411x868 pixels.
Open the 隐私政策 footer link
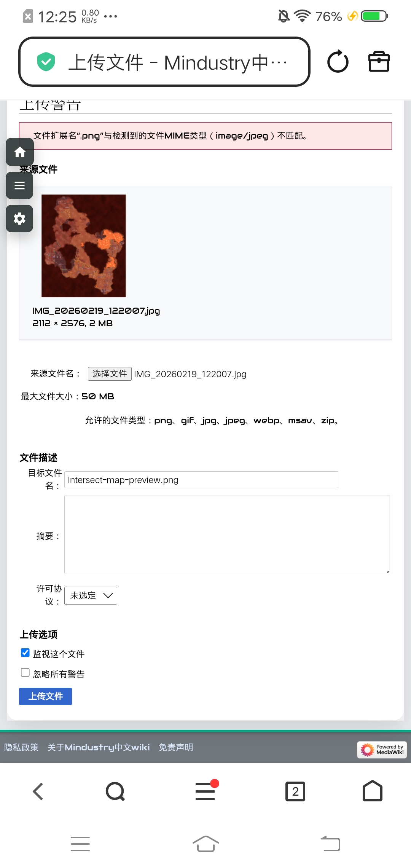[21, 747]
